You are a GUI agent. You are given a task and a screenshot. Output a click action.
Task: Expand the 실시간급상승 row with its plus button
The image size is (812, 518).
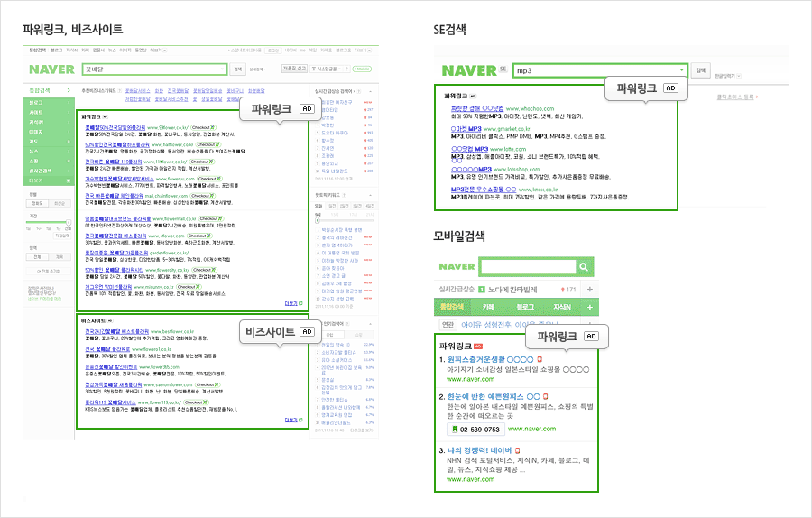pyautogui.click(x=590, y=290)
